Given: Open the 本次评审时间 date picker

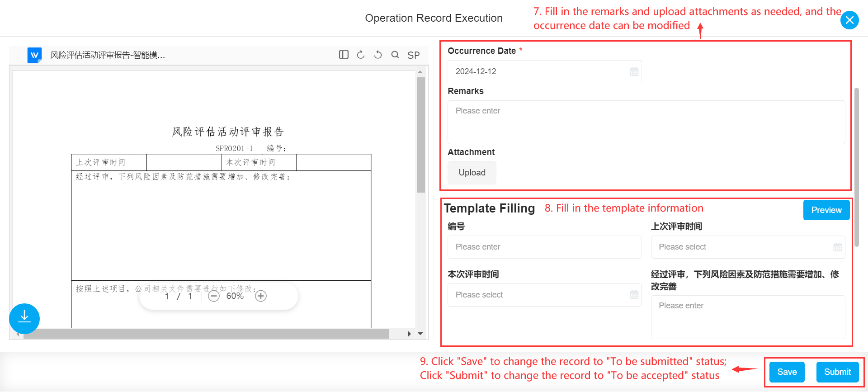Looking at the screenshot, I should pyautogui.click(x=544, y=295).
